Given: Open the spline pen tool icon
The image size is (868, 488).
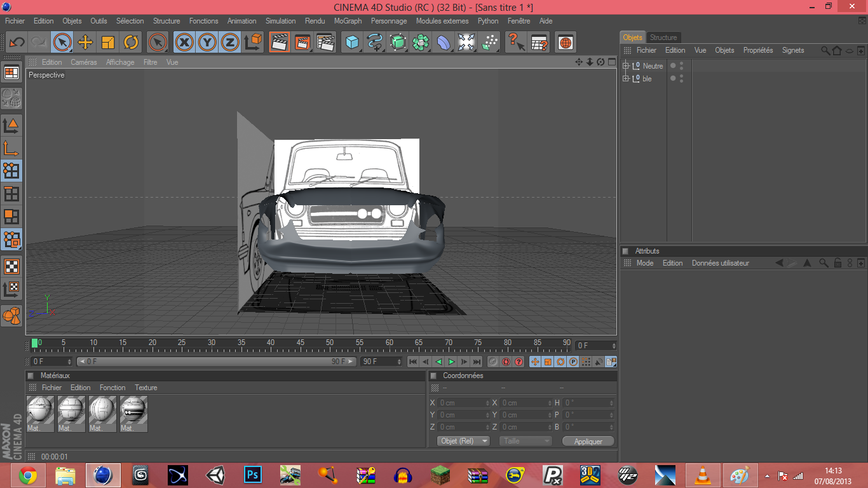Looking at the screenshot, I should pos(375,43).
